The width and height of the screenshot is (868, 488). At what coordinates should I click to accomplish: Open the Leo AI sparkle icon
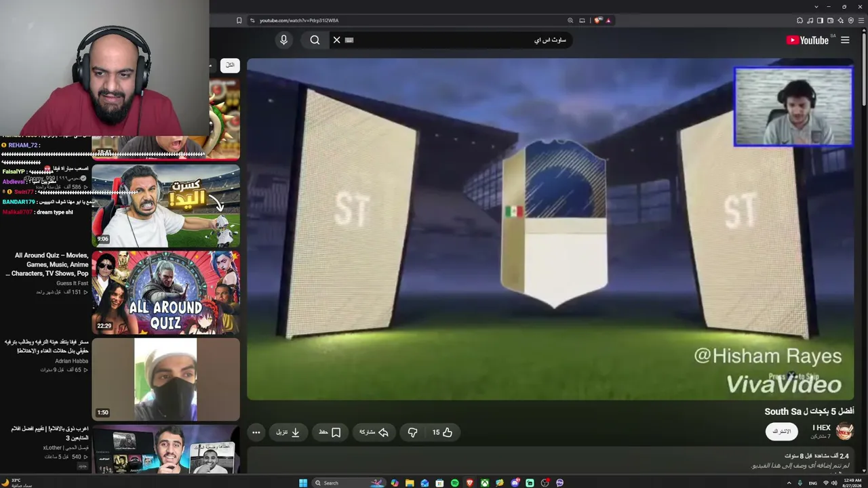(840, 20)
